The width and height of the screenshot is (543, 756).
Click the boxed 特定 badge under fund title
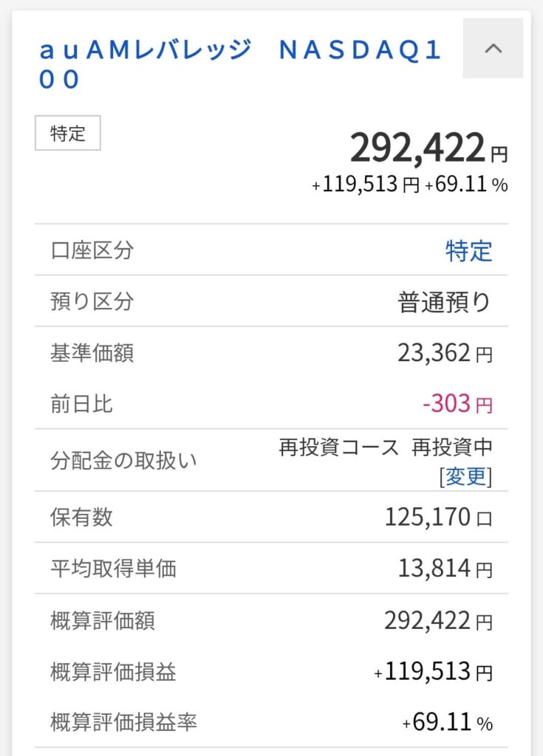[68, 134]
